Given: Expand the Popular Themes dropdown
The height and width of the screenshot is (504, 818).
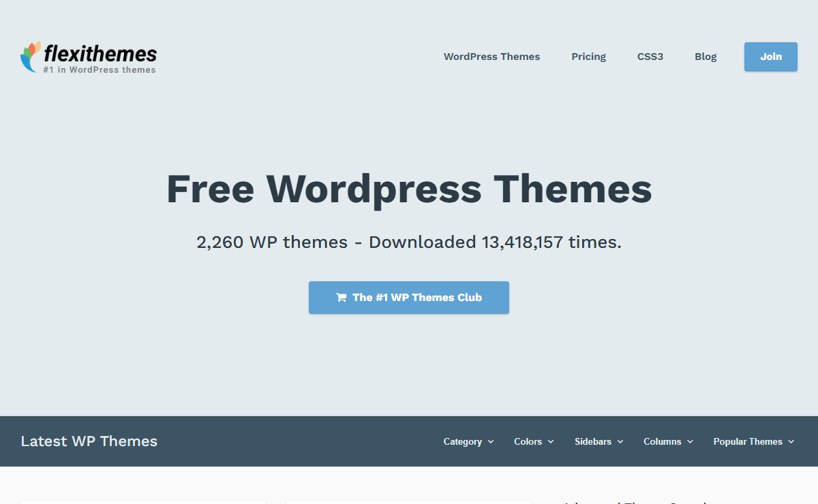Looking at the screenshot, I should pyautogui.click(x=753, y=441).
